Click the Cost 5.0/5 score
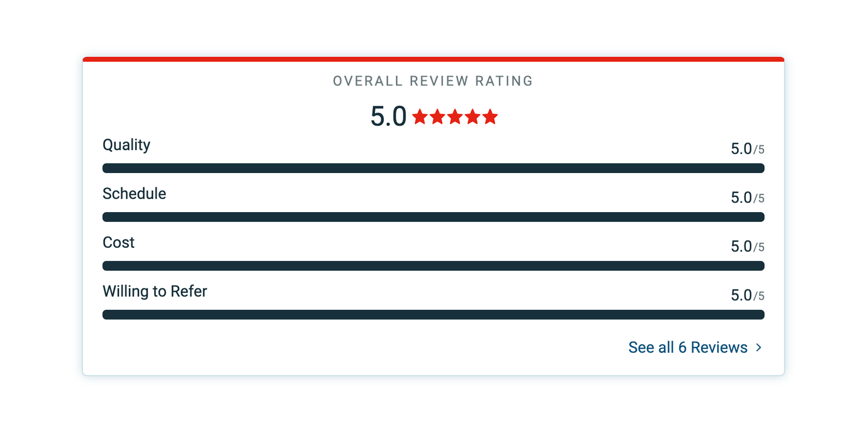The width and height of the screenshot is (868, 434). (x=747, y=246)
